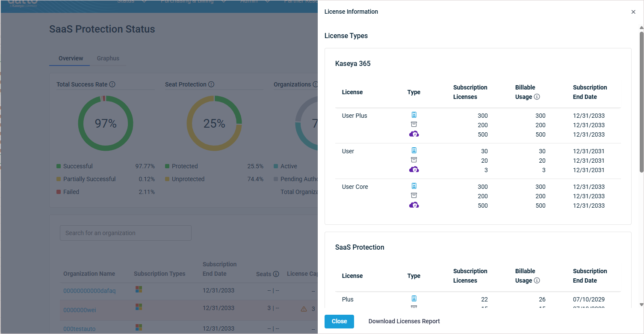The width and height of the screenshot is (644, 334).
Task: Click info icon beside Total Success Rate
Action: (x=112, y=84)
